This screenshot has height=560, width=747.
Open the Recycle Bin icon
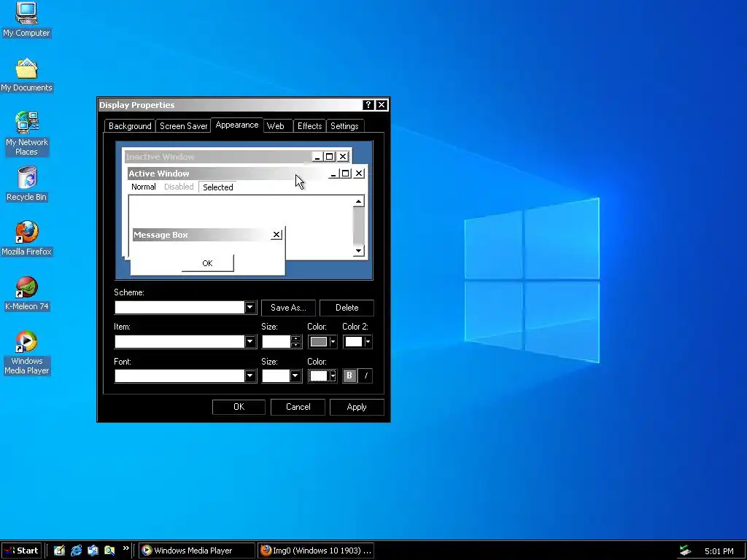coord(26,184)
